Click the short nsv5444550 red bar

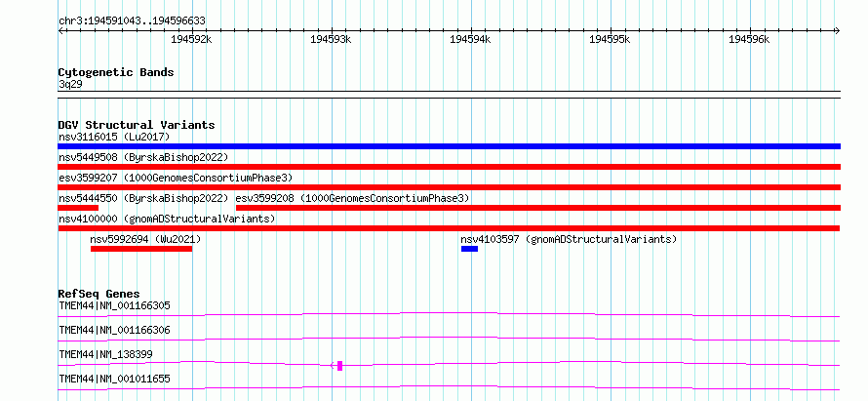pos(78,208)
